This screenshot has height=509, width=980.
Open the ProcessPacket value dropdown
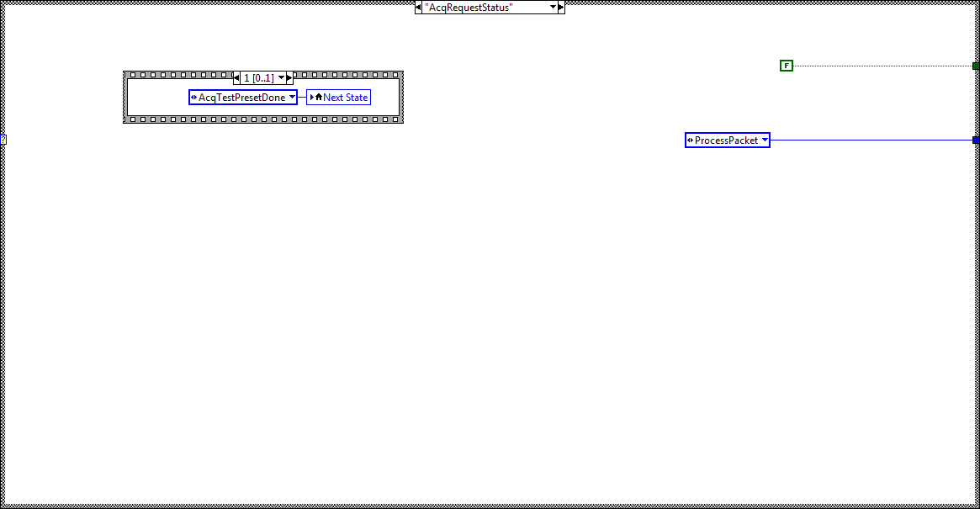(765, 140)
